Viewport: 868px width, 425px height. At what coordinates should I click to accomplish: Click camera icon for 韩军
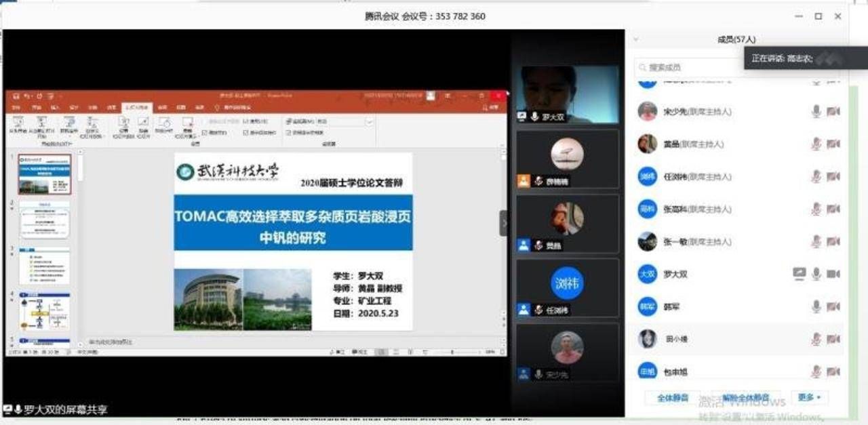(833, 306)
